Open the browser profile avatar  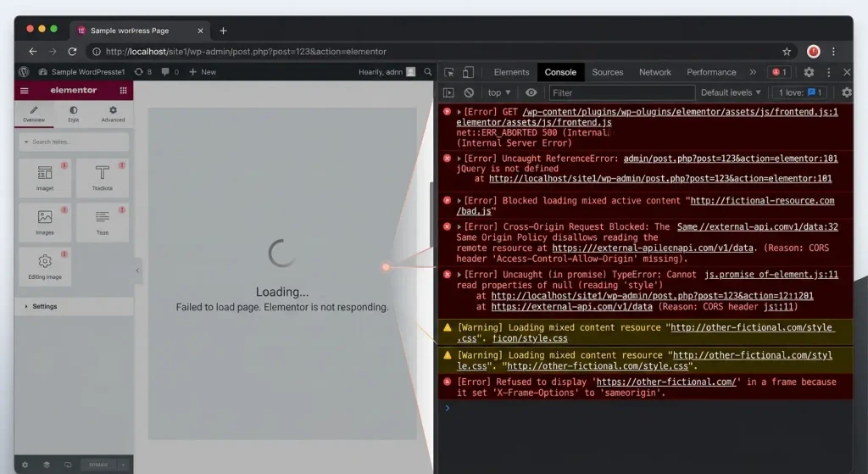(x=813, y=52)
